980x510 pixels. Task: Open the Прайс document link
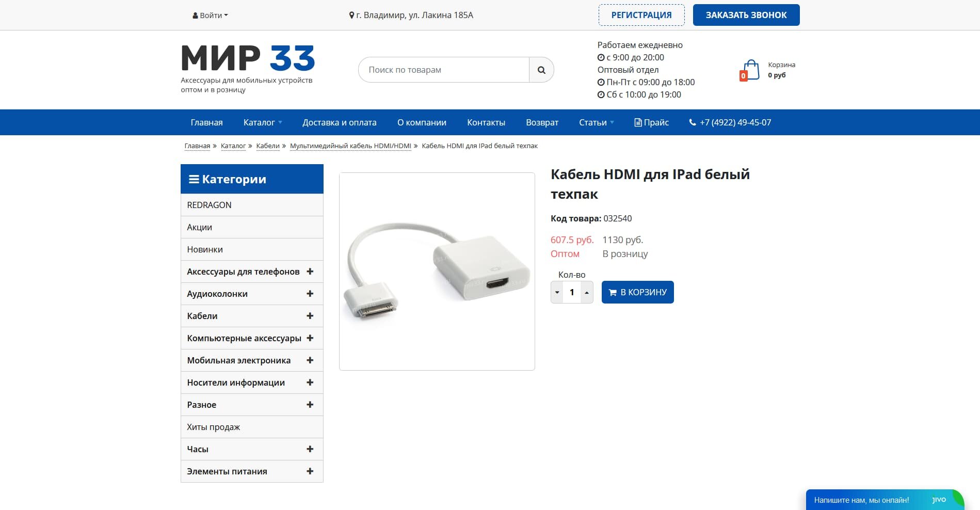(x=651, y=122)
